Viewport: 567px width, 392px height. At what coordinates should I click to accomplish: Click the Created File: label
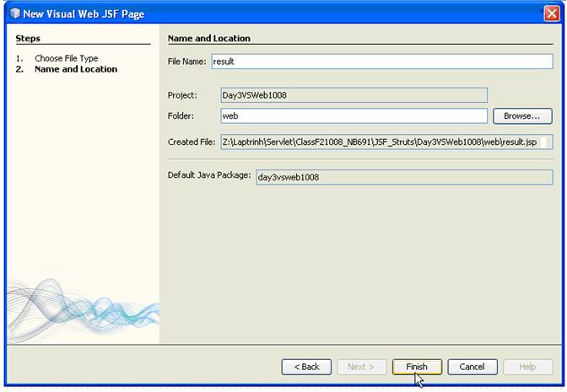click(x=192, y=142)
